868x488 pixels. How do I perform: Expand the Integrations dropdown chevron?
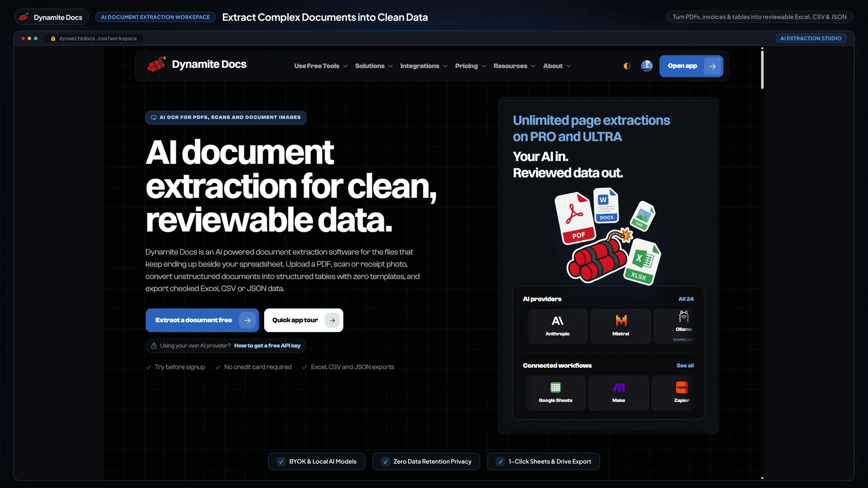click(x=445, y=66)
